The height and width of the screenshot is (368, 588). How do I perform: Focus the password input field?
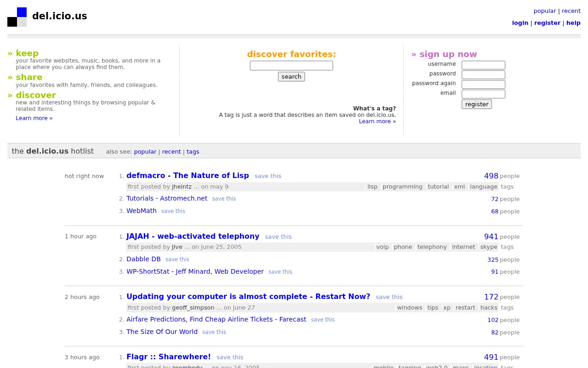click(x=483, y=75)
